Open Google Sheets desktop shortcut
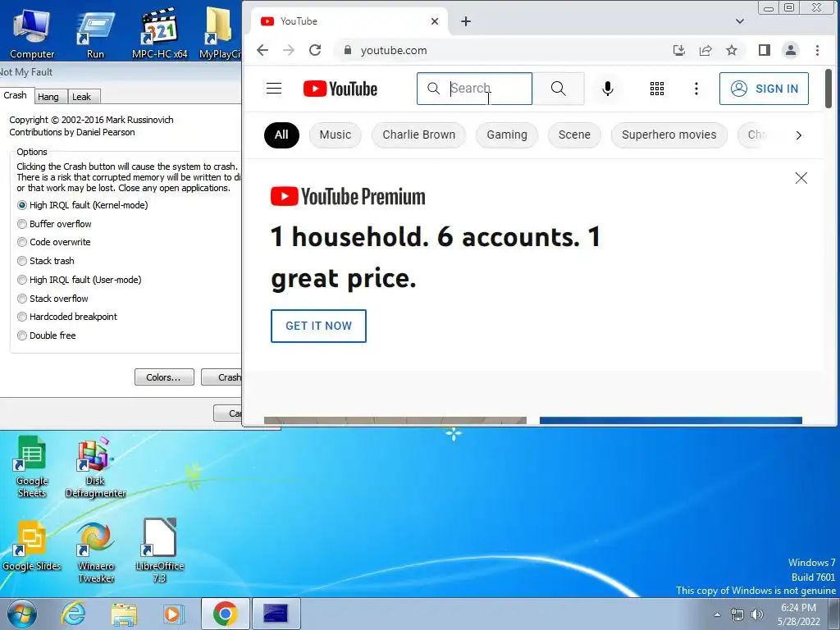The height and width of the screenshot is (630, 840). (32, 467)
